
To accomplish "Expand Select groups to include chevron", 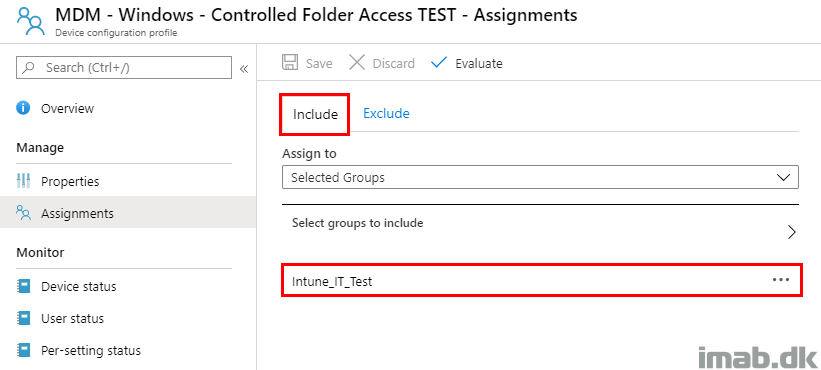I will [792, 232].
